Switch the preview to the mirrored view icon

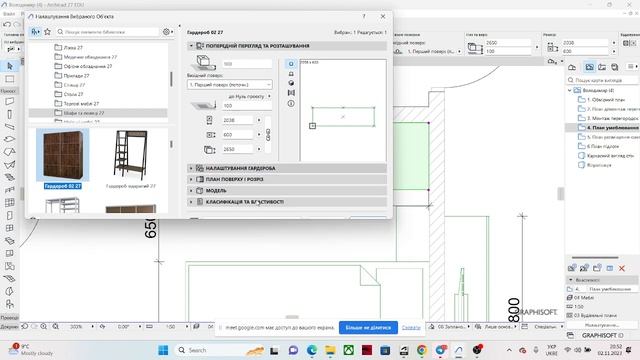pyautogui.click(x=291, y=93)
